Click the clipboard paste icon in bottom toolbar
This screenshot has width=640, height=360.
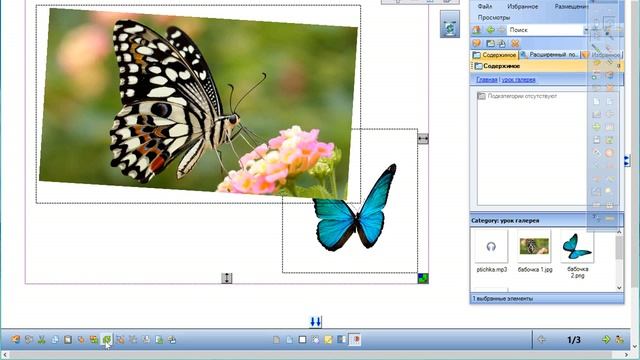tap(68, 340)
